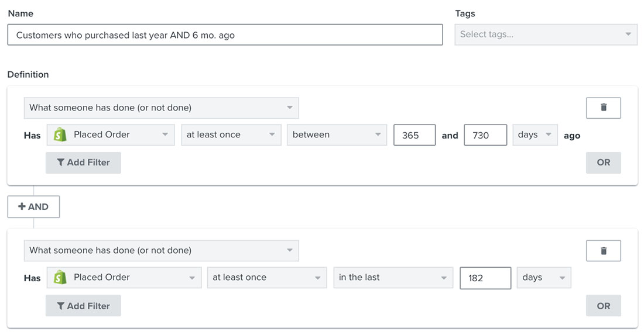Change 'days' unit in first condition
The image size is (644, 335).
535,135
